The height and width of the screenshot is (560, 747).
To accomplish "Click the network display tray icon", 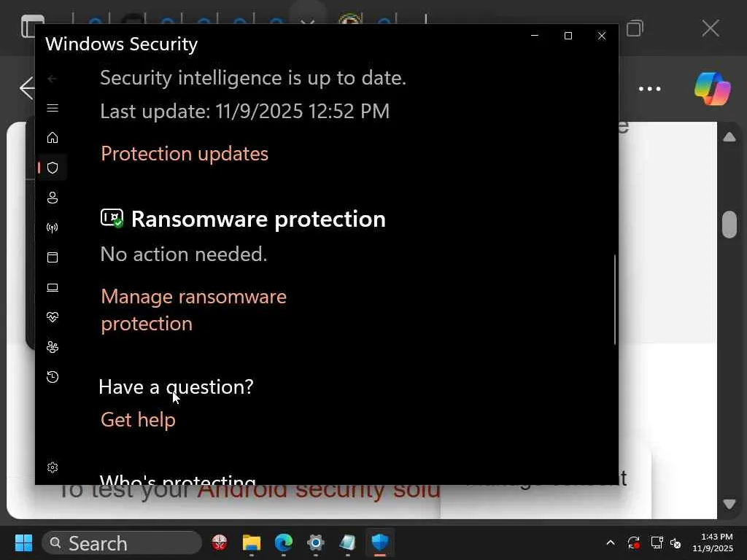I will pyautogui.click(x=657, y=542).
